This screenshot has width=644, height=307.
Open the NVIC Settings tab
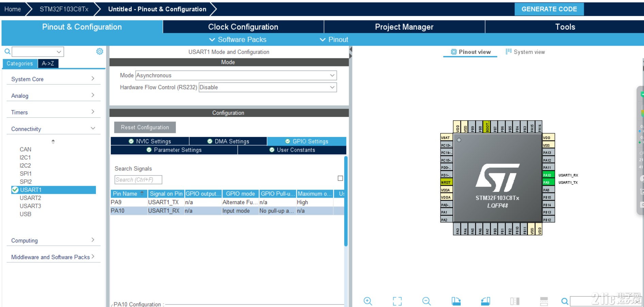150,141
